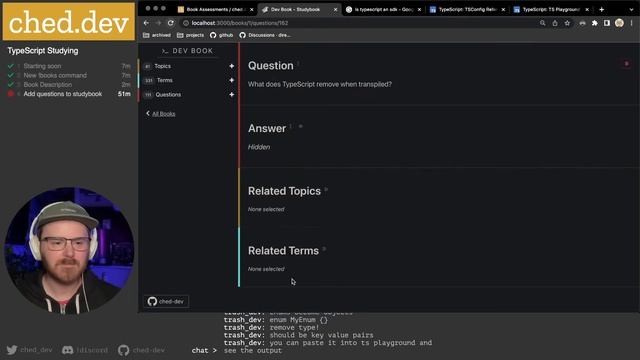This screenshot has height=360, width=640.
Task: Open the github bookmark
Action: (221, 36)
